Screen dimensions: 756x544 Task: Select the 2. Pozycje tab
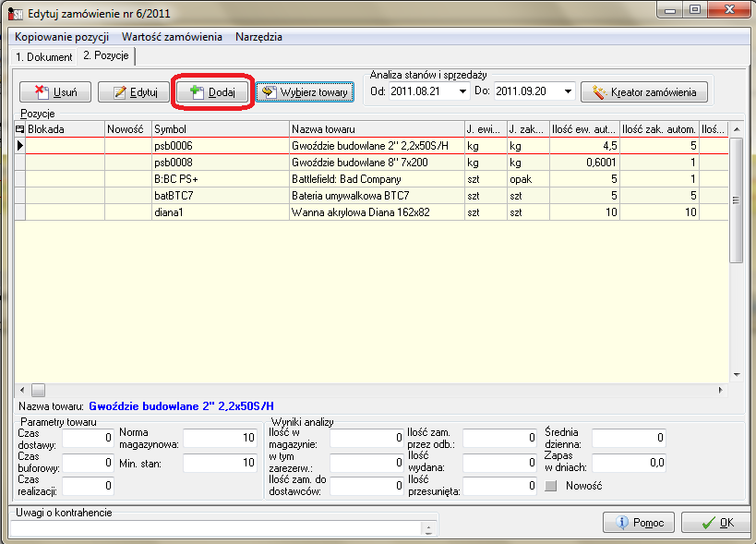point(105,55)
